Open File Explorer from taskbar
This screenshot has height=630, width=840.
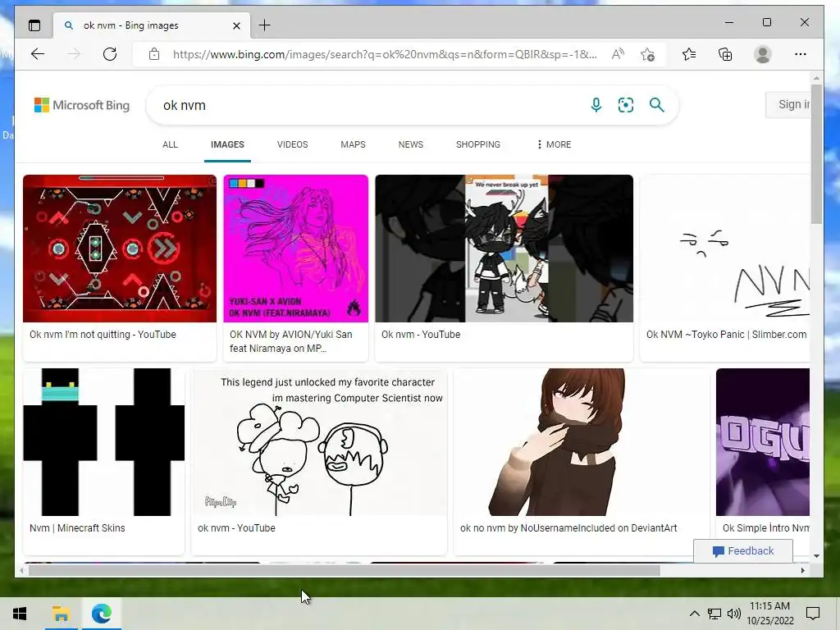coord(61,614)
